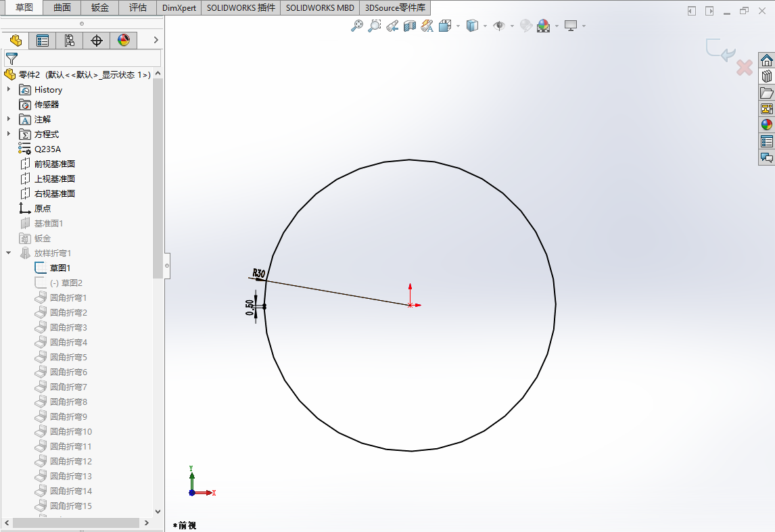Screen dimensions: 775x532
Task: Click the tree horizontal scroll-right arrow
Action: [146, 523]
